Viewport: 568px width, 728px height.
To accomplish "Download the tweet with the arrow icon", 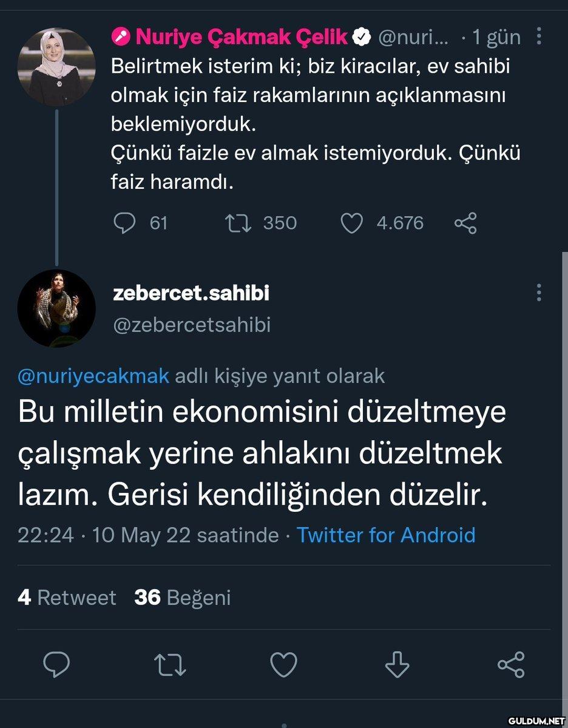I will [x=397, y=665].
